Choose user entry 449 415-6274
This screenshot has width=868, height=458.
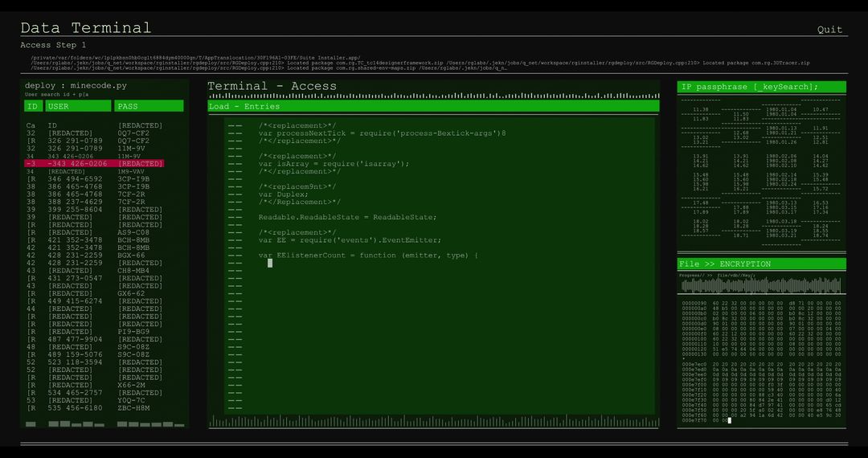pyautogui.click(x=75, y=301)
